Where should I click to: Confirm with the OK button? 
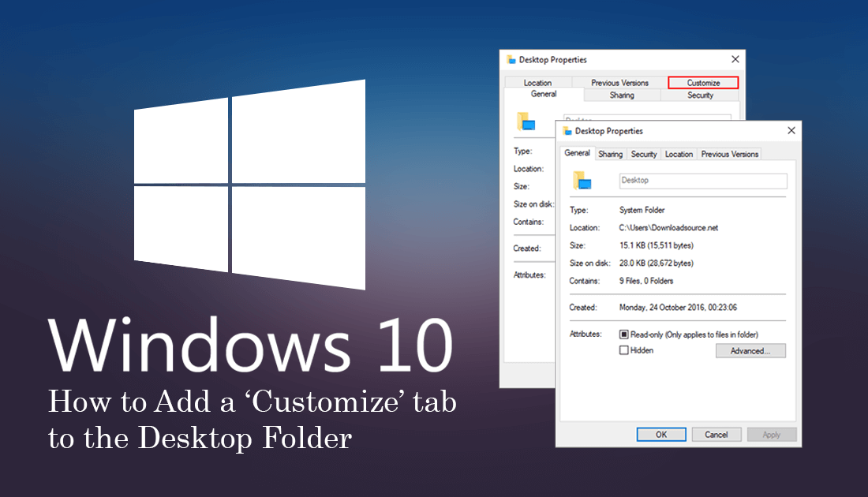[x=661, y=435]
